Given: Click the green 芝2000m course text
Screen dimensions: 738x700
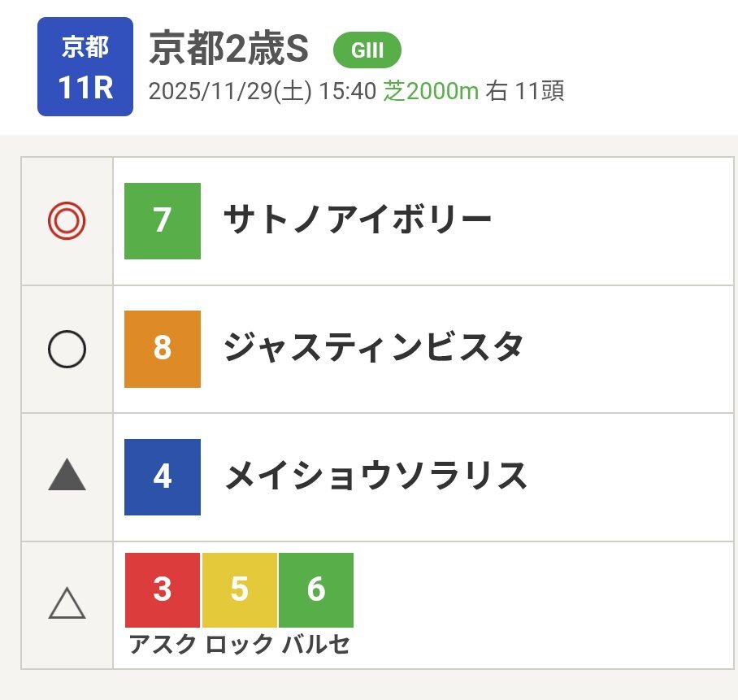Looking at the screenshot, I should pos(431,91).
